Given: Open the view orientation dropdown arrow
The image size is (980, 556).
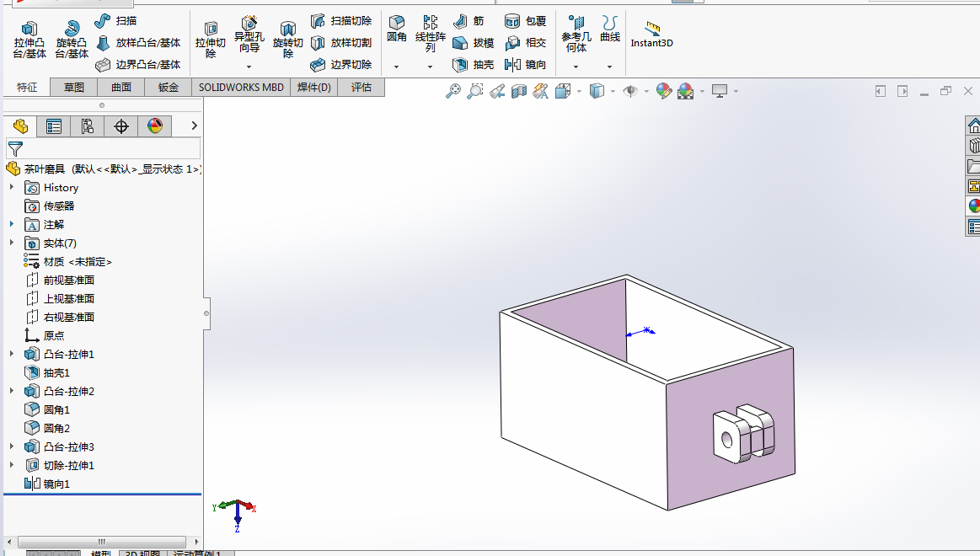Looking at the screenshot, I should 580,91.
